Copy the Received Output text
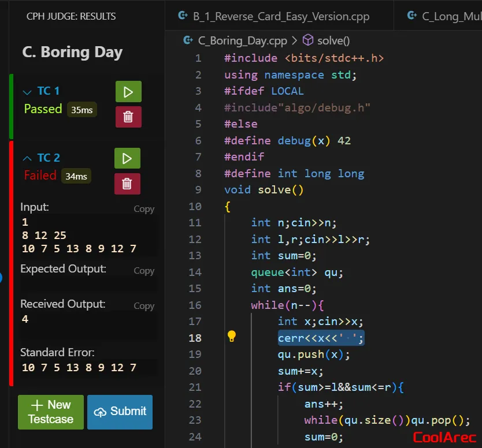The image size is (482, 448). coord(144,306)
